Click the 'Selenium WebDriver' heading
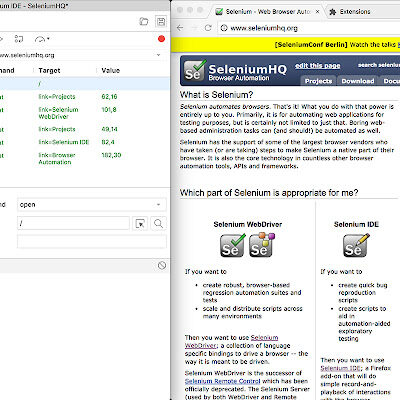The height and width of the screenshot is (400, 400). [248, 224]
